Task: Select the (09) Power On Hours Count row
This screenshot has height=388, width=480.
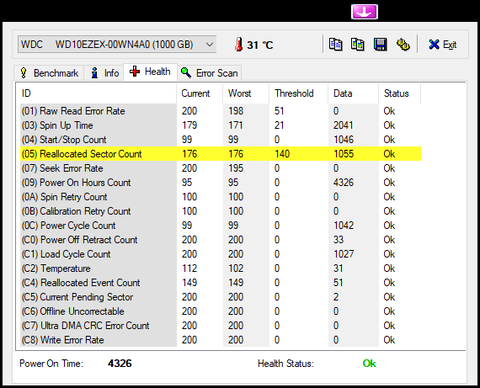Action: coord(220,183)
